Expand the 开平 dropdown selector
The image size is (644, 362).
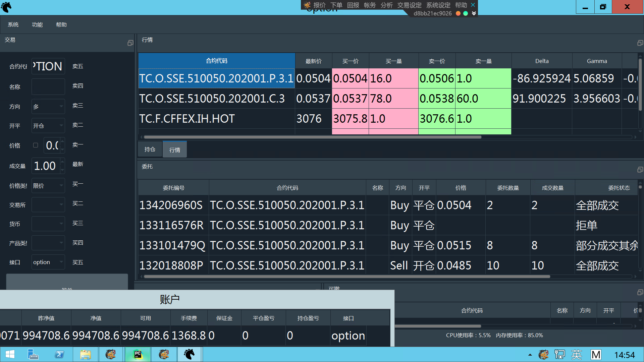point(48,125)
